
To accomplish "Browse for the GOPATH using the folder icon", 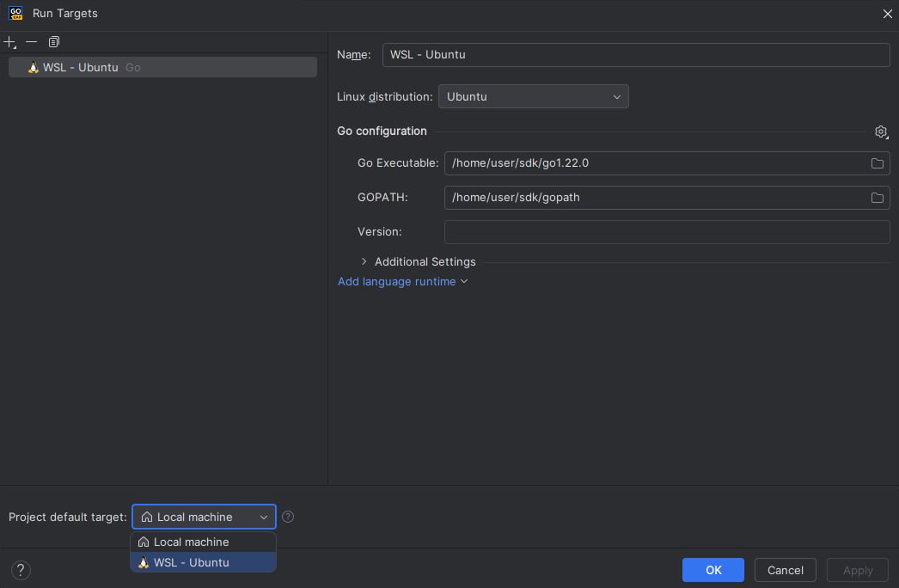I will click(878, 197).
